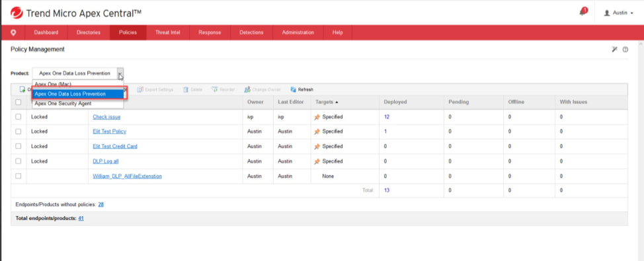The height and width of the screenshot is (261, 644).
Task: Click deployed count 12 for Check issue
Action: [x=387, y=117]
